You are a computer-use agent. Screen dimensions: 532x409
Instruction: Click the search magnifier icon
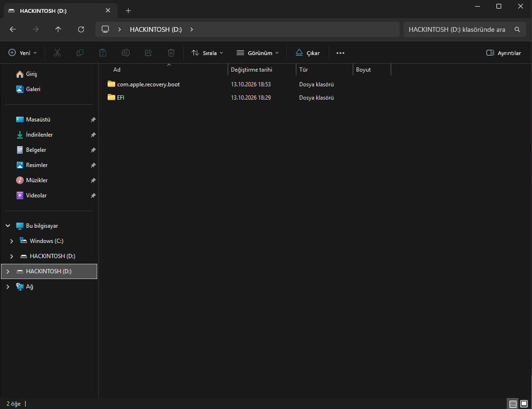pos(517,29)
